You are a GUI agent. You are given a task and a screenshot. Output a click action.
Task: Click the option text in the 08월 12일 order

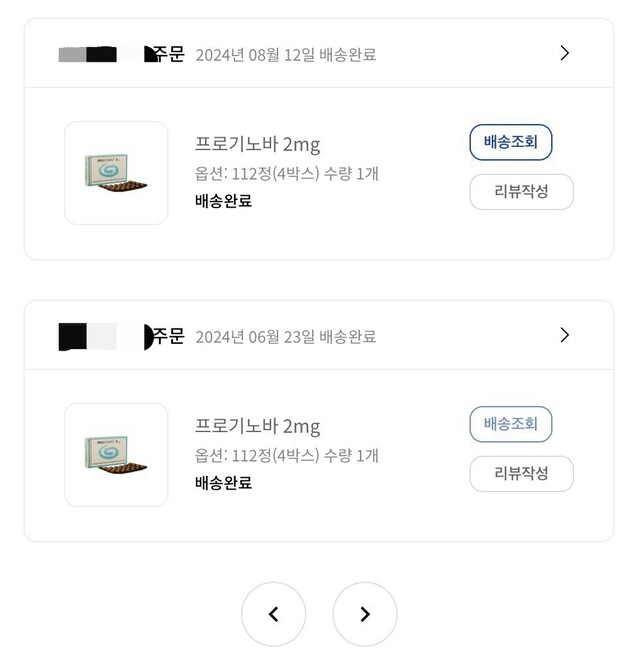286,173
